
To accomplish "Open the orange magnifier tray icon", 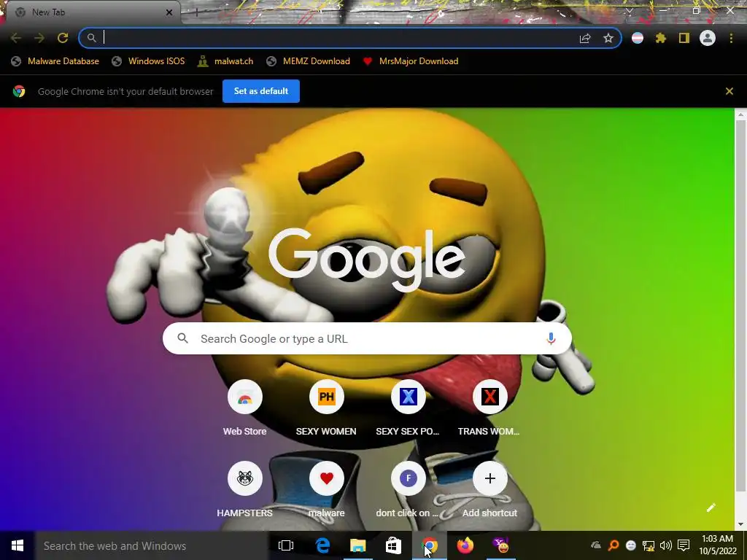I will pos(614,545).
